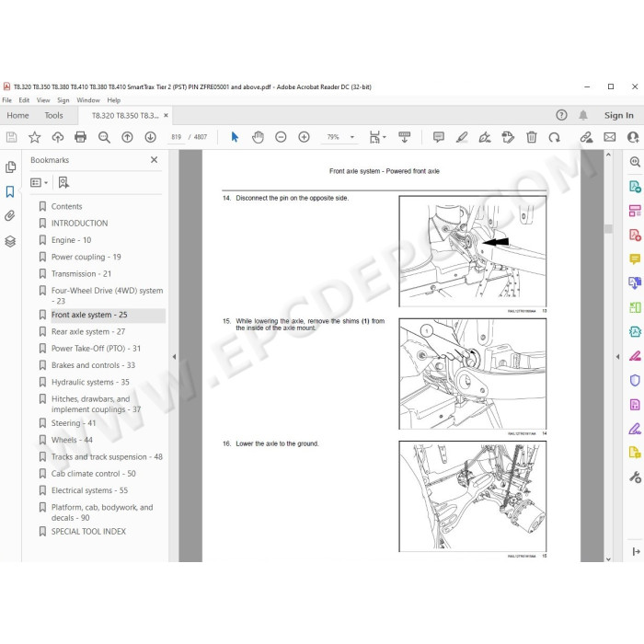This screenshot has width=644, height=644.
Task: Go to previous page arrow
Action: [x=127, y=137]
